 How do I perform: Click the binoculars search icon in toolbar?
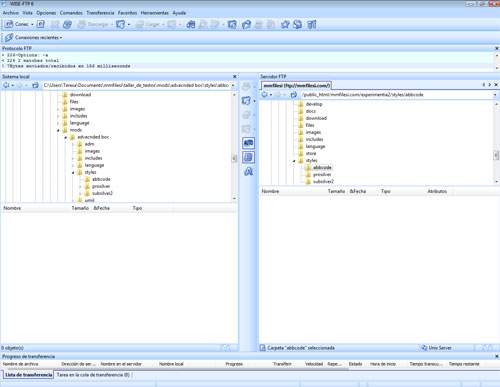click(x=191, y=24)
